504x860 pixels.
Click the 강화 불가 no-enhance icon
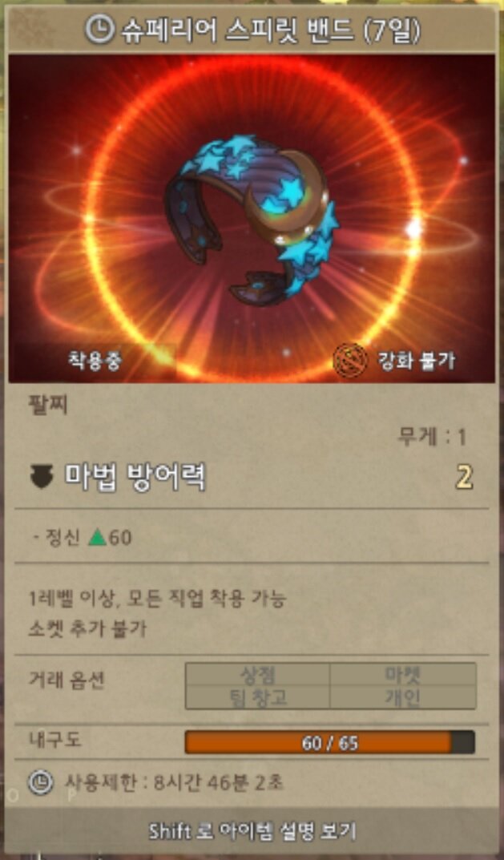(x=350, y=361)
